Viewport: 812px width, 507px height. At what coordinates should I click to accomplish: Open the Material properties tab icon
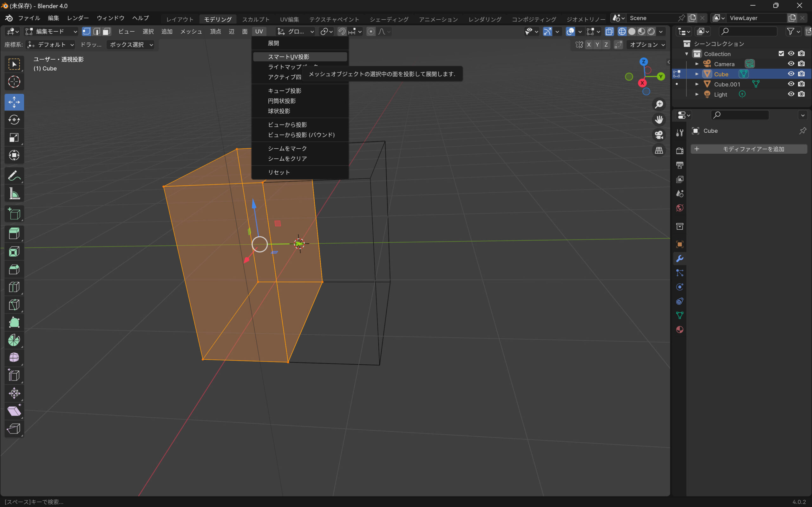click(x=679, y=330)
